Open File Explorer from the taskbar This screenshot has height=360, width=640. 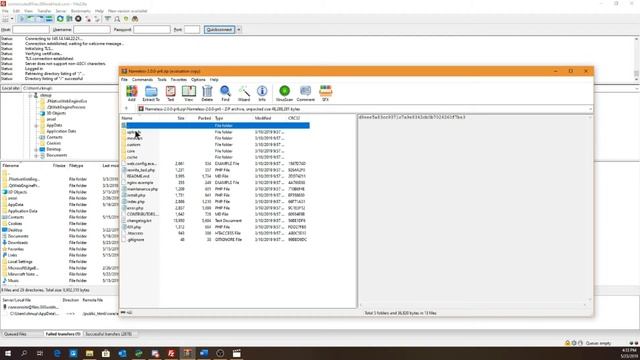pyautogui.click(x=89, y=353)
